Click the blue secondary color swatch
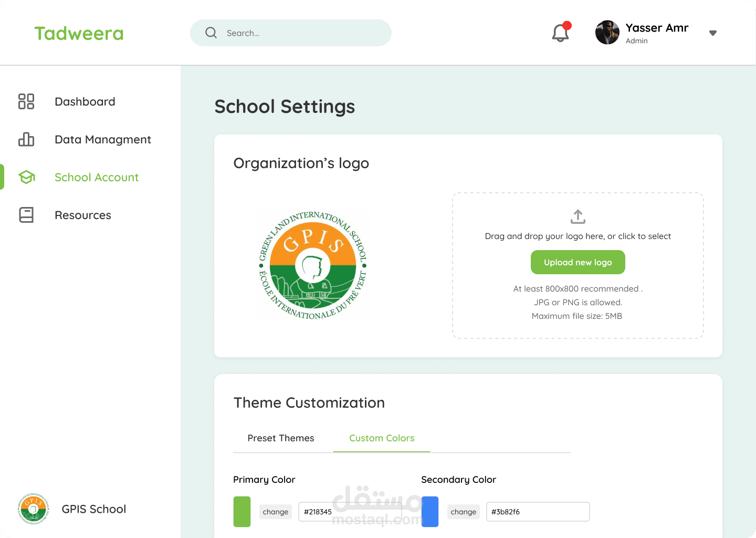This screenshot has height=538, width=756. click(430, 512)
